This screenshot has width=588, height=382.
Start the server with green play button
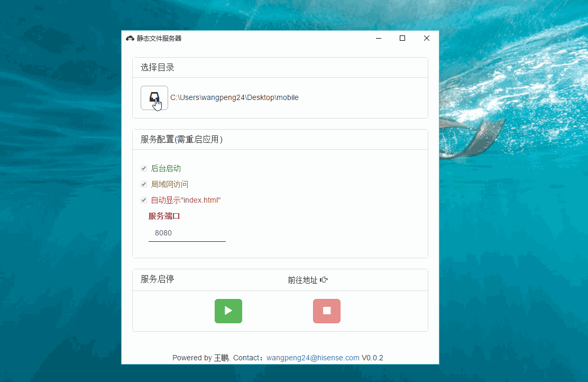click(x=228, y=311)
